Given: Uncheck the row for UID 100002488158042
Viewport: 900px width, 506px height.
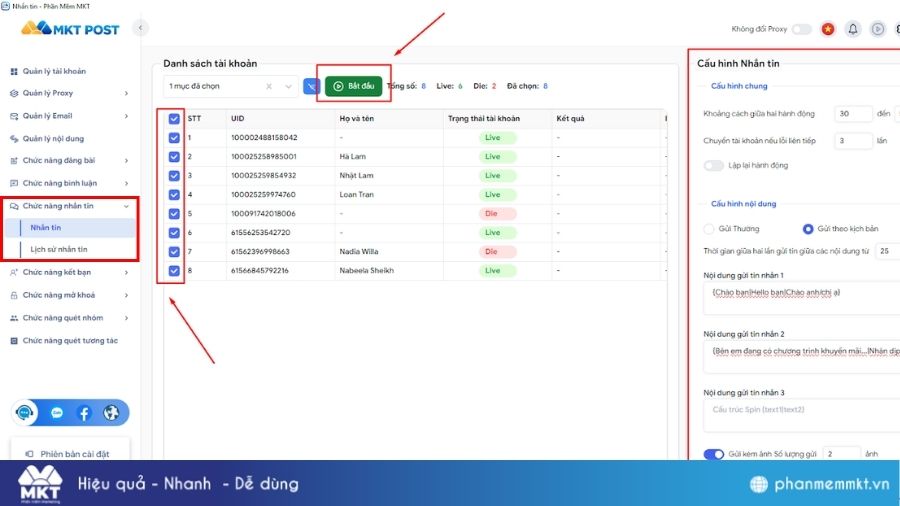Looking at the screenshot, I should tap(174, 138).
